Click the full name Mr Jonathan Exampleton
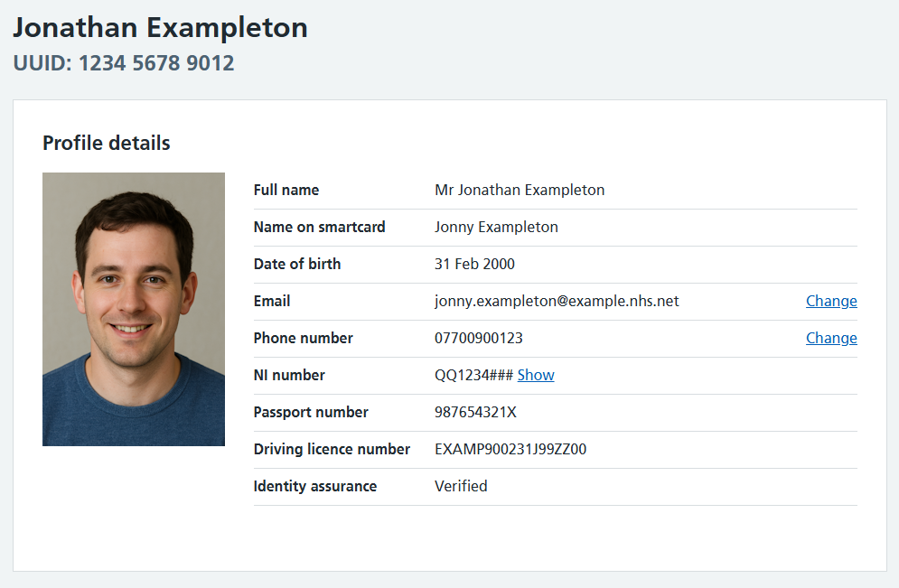 520,190
